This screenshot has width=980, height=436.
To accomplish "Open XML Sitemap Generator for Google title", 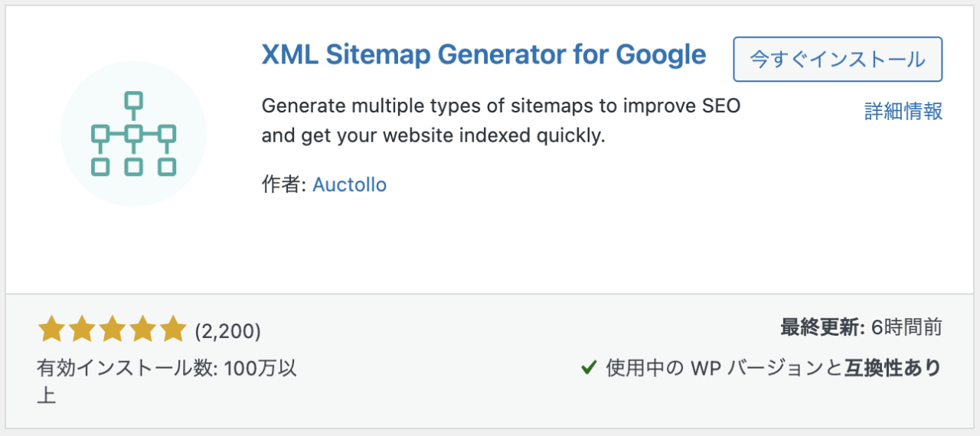I will [x=484, y=55].
